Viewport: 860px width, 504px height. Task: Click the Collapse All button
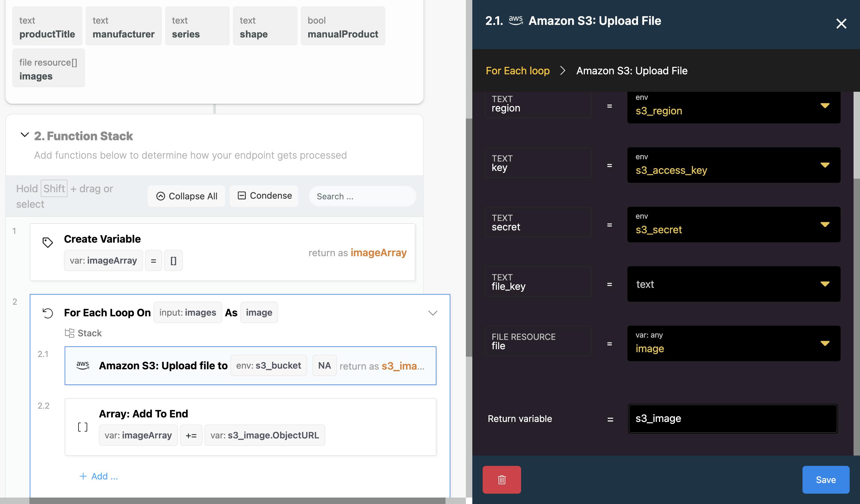pyautogui.click(x=186, y=196)
